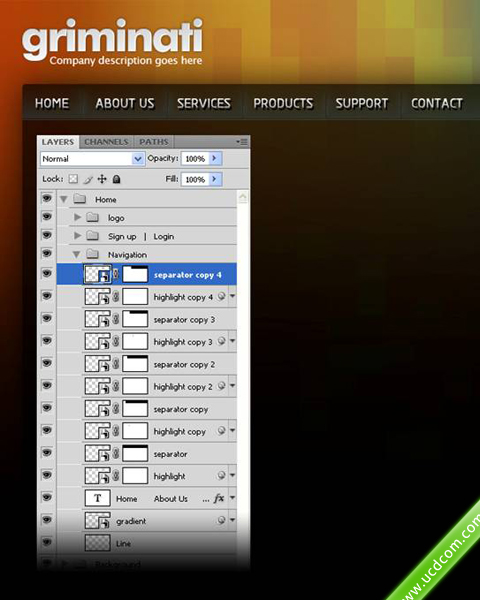Click SUPPORT in the navigation bar
The image size is (480, 600).
pyautogui.click(x=362, y=103)
